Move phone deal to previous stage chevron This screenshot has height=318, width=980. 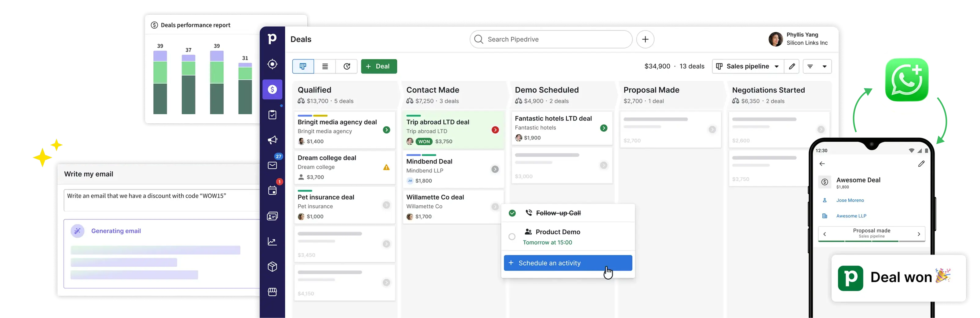tap(824, 234)
